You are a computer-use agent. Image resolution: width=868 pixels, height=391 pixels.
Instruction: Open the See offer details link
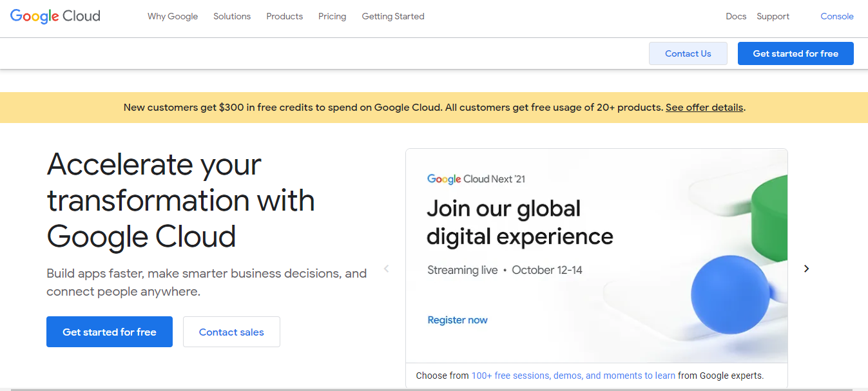[x=704, y=108]
